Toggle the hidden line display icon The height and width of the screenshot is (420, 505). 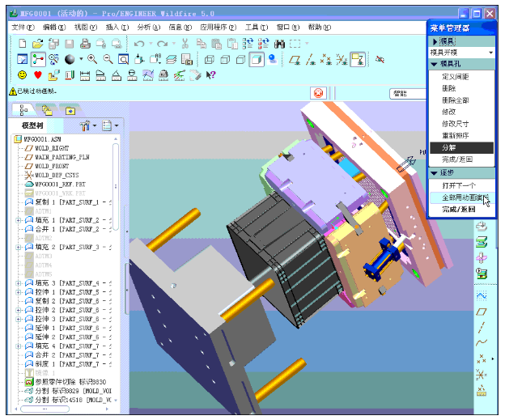224,59
